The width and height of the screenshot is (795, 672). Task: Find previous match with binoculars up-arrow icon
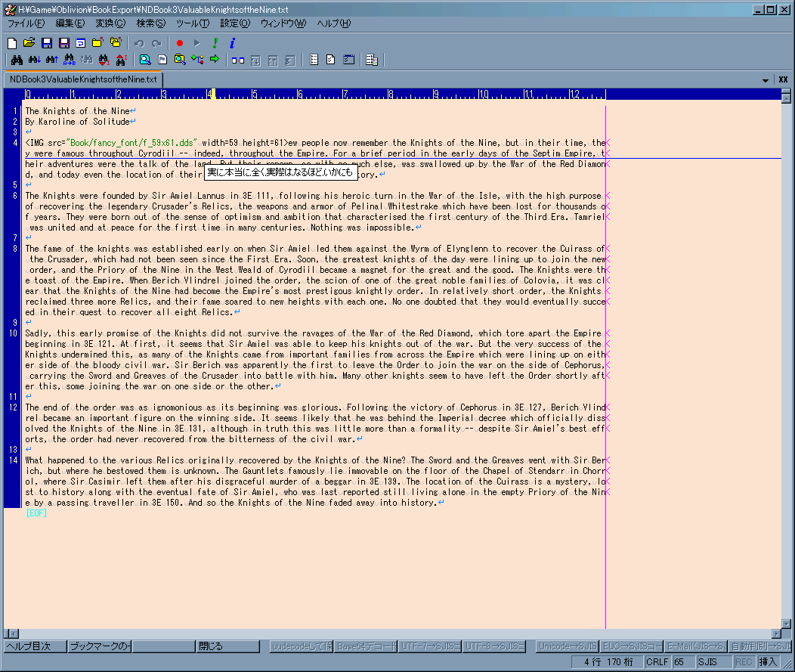coord(51,60)
